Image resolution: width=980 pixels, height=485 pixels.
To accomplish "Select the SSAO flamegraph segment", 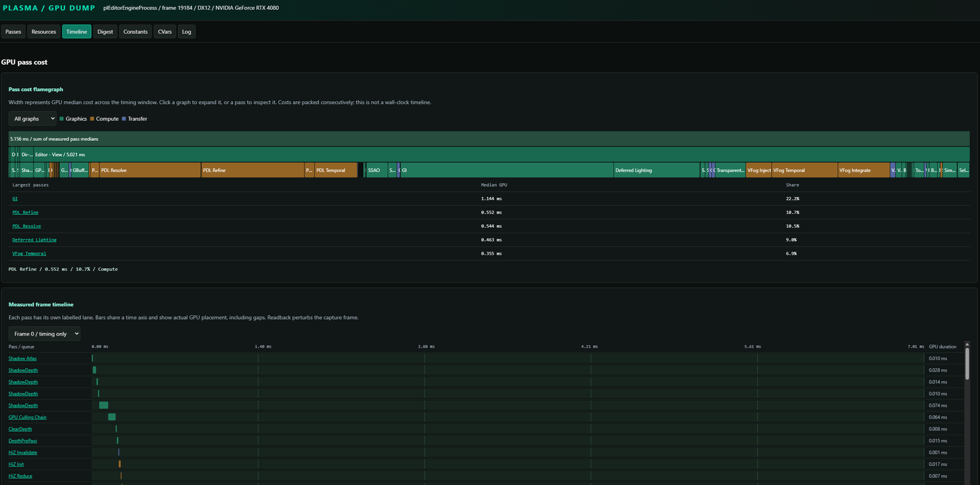I will 377,170.
